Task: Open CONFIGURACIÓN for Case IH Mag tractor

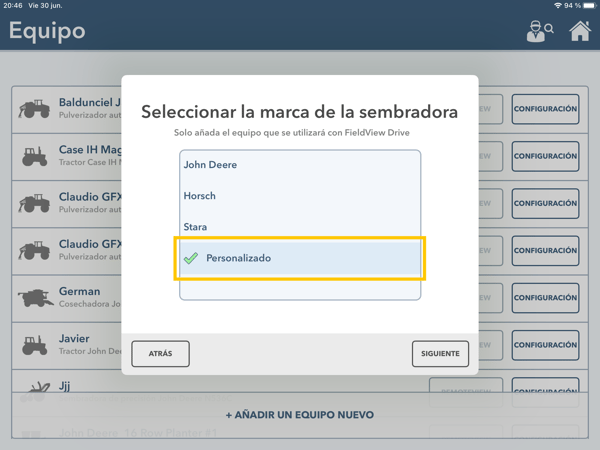Action: click(545, 156)
